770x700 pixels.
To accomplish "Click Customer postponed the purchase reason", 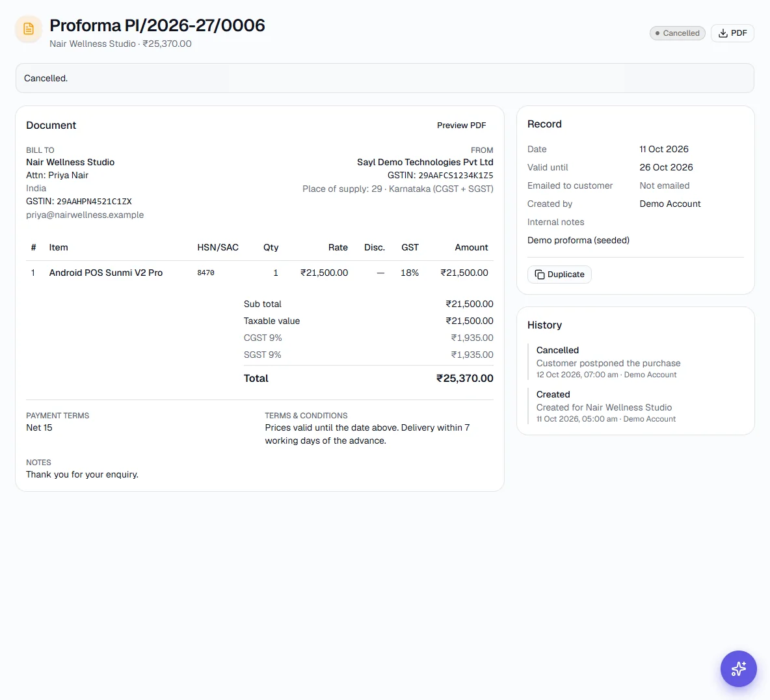I will [x=608, y=363].
